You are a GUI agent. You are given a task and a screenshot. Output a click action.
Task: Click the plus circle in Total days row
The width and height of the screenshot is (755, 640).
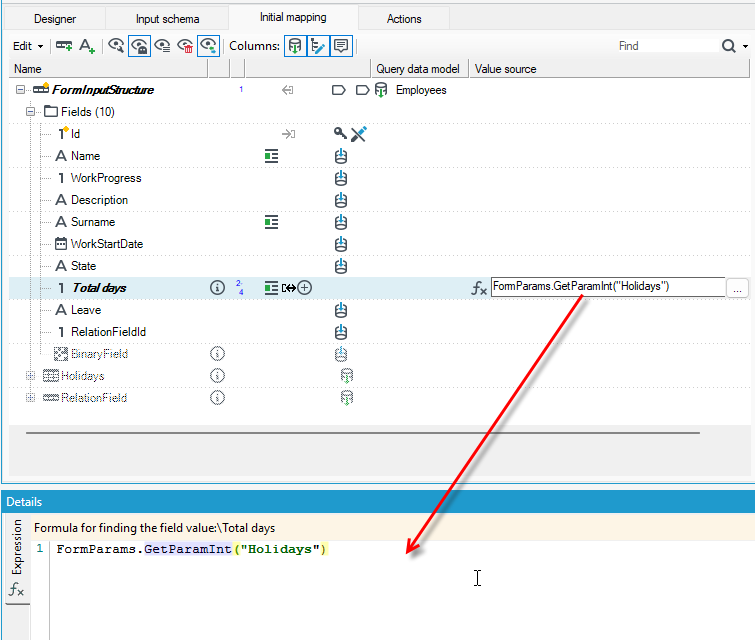tap(305, 288)
